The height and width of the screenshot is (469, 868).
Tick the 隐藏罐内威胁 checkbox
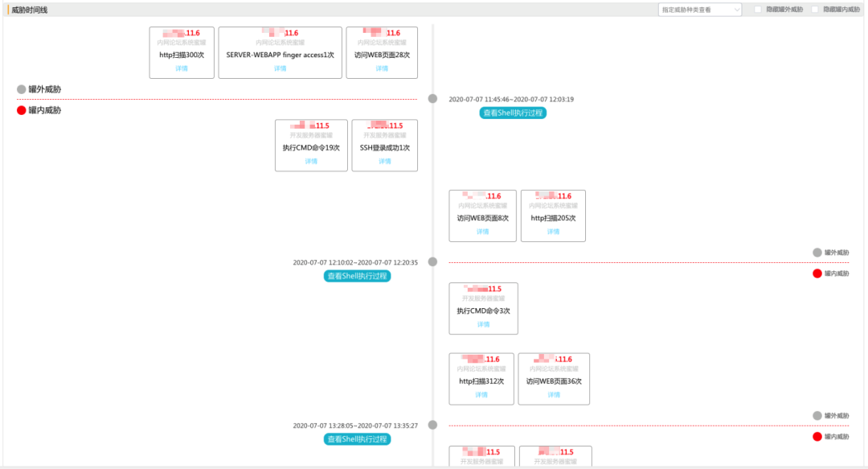tap(815, 10)
